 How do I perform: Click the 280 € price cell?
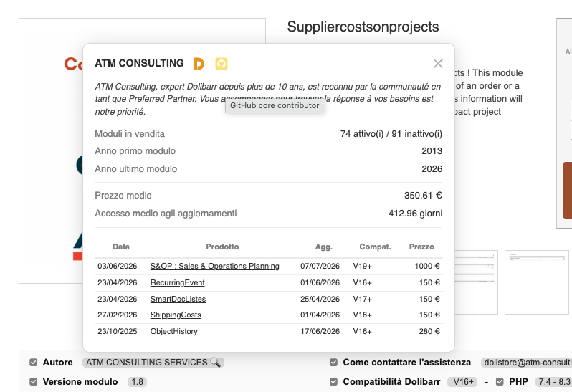pos(429,331)
